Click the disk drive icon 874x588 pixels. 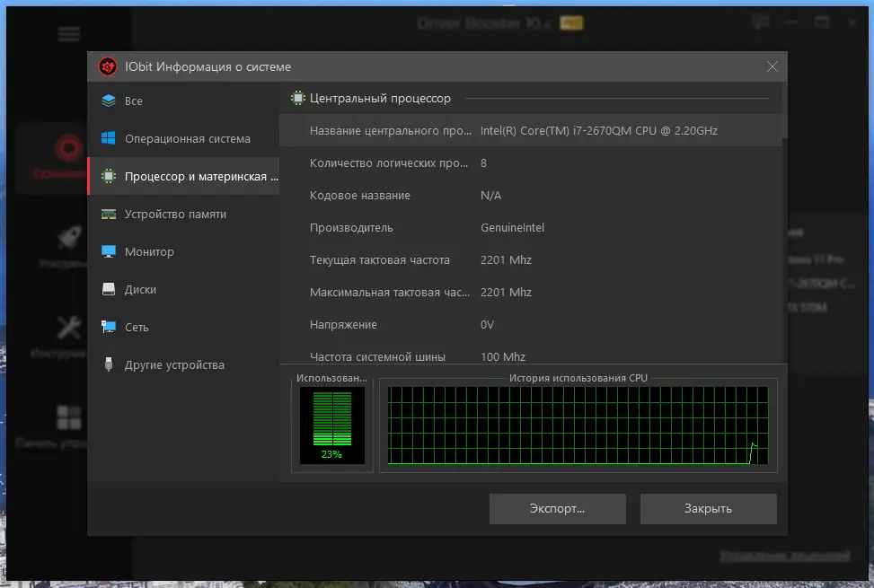coord(109,289)
